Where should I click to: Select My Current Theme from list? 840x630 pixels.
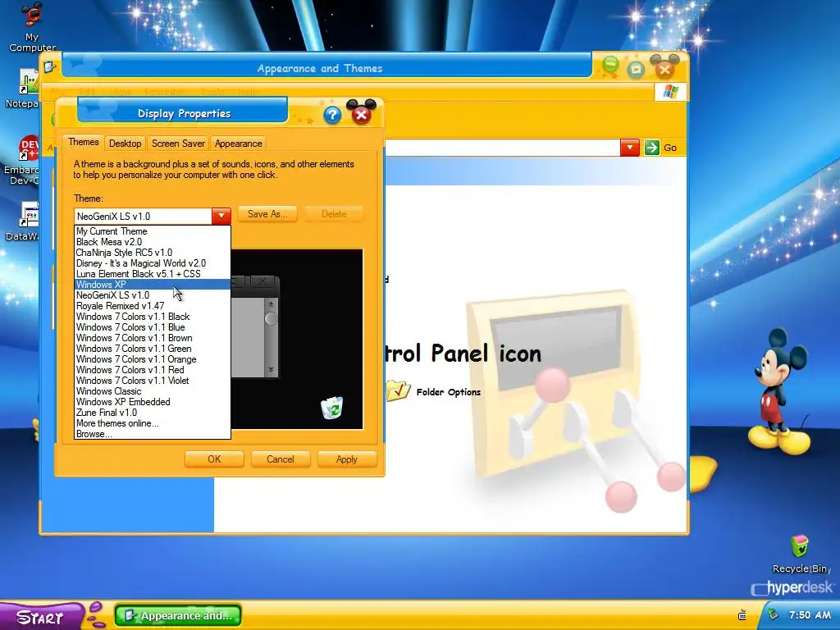coord(153,231)
